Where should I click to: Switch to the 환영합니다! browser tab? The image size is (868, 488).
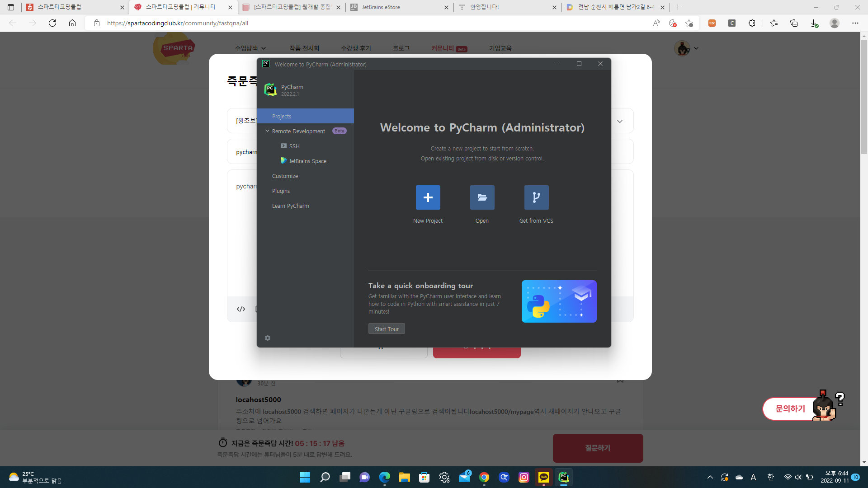click(x=507, y=7)
